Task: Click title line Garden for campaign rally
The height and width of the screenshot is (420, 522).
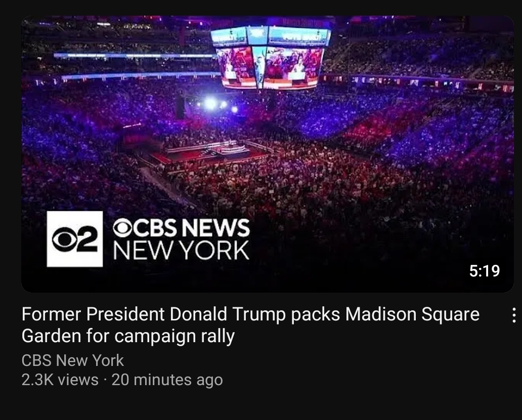Action: pyautogui.click(x=128, y=336)
